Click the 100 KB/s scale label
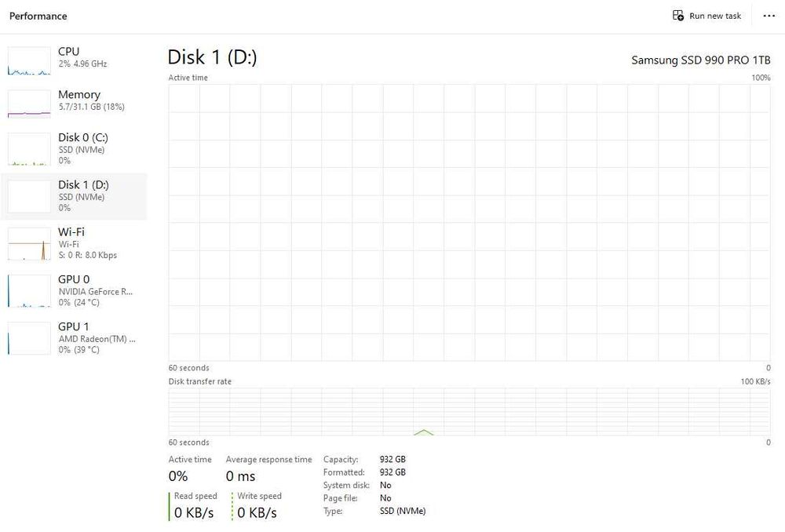 [755, 381]
